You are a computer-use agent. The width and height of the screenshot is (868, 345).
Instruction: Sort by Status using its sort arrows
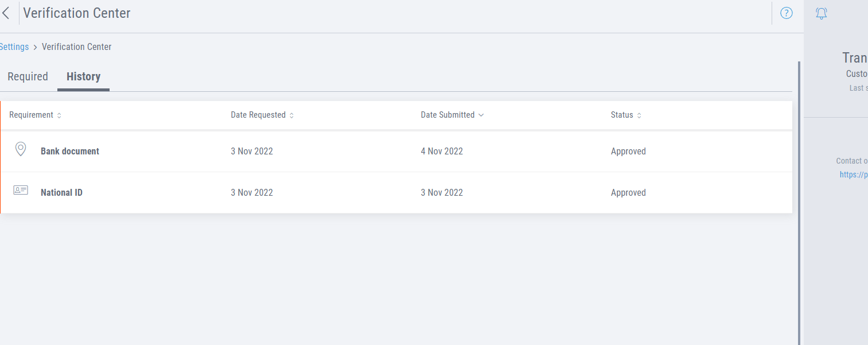pos(639,115)
